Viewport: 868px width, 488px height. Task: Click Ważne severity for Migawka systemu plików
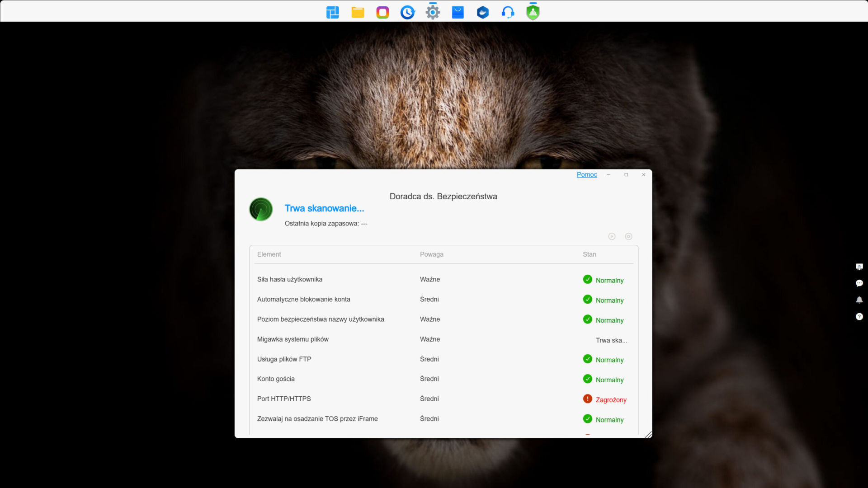430,339
